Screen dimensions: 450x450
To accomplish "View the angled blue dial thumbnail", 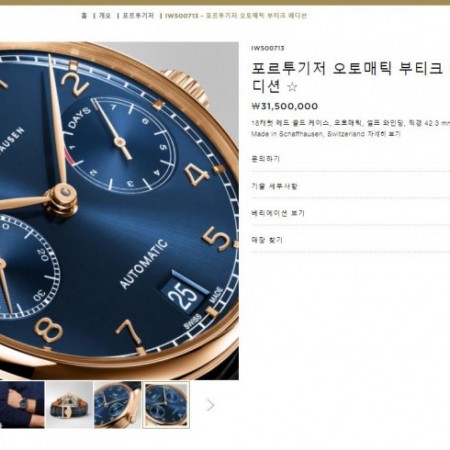I will (x=117, y=405).
